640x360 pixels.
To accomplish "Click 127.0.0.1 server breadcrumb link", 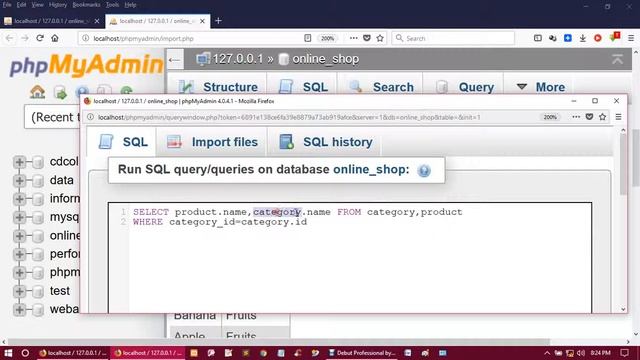I will coord(238,59).
